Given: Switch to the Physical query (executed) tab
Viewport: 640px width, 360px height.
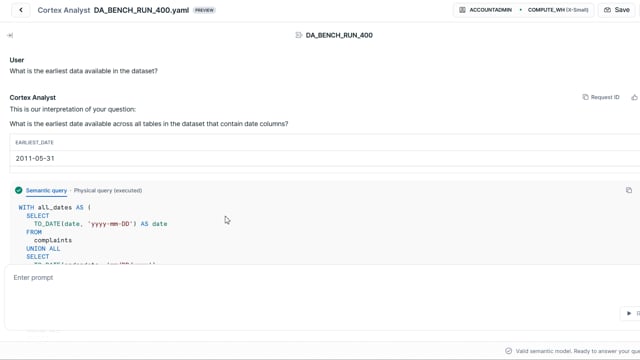Looking at the screenshot, I should 108,190.
